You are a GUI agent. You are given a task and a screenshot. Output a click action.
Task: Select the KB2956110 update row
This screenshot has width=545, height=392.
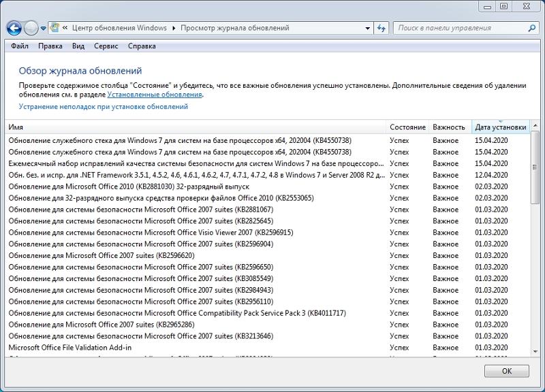pos(267,301)
